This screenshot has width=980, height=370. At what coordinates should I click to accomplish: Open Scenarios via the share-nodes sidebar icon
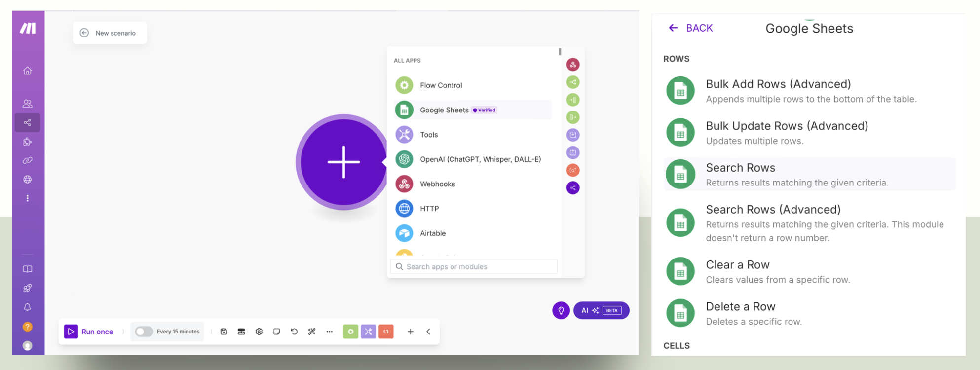point(28,122)
